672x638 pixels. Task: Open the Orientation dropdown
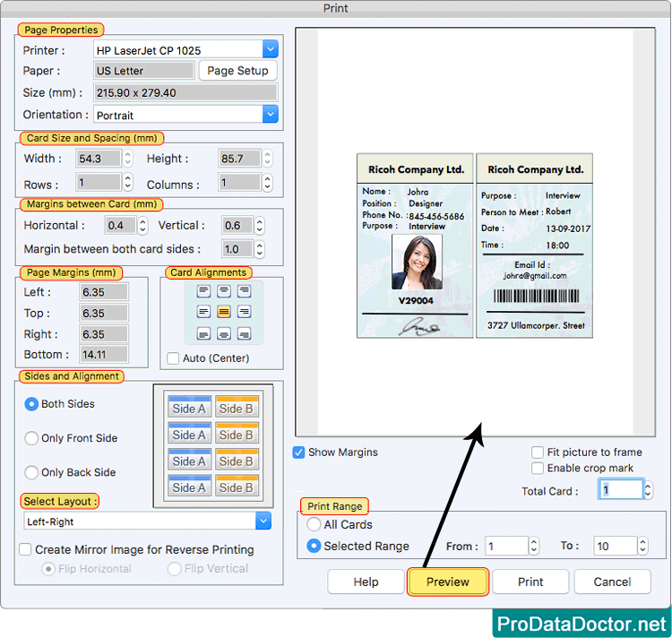pyautogui.click(x=271, y=115)
